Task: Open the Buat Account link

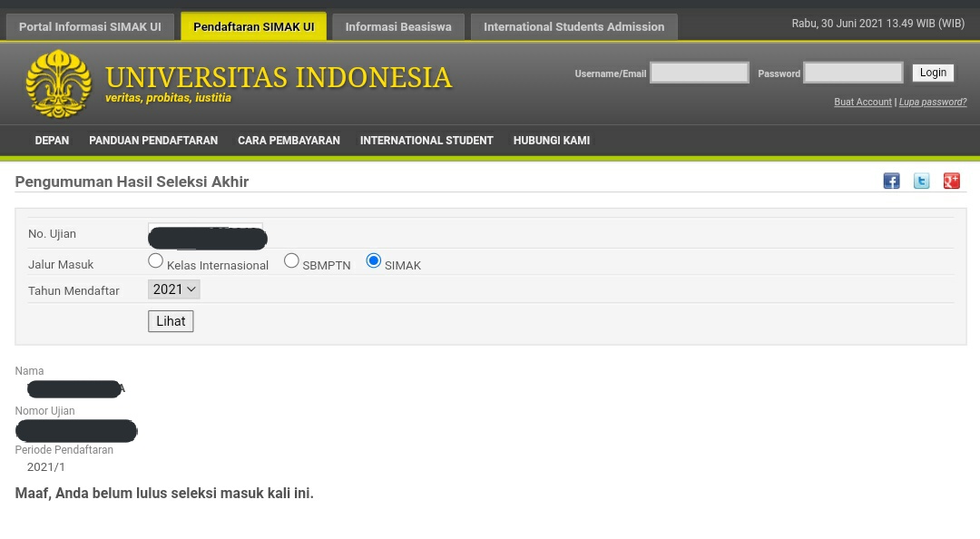Action: click(x=862, y=102)
